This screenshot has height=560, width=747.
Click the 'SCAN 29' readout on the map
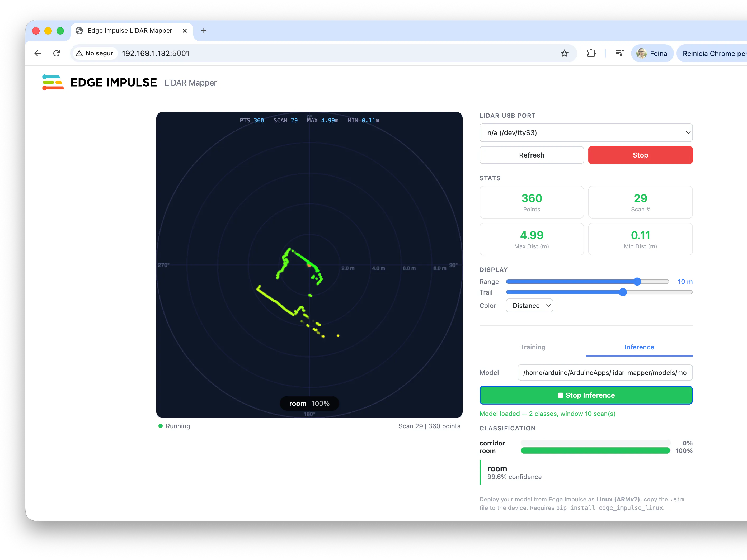(x=285, y=121)
